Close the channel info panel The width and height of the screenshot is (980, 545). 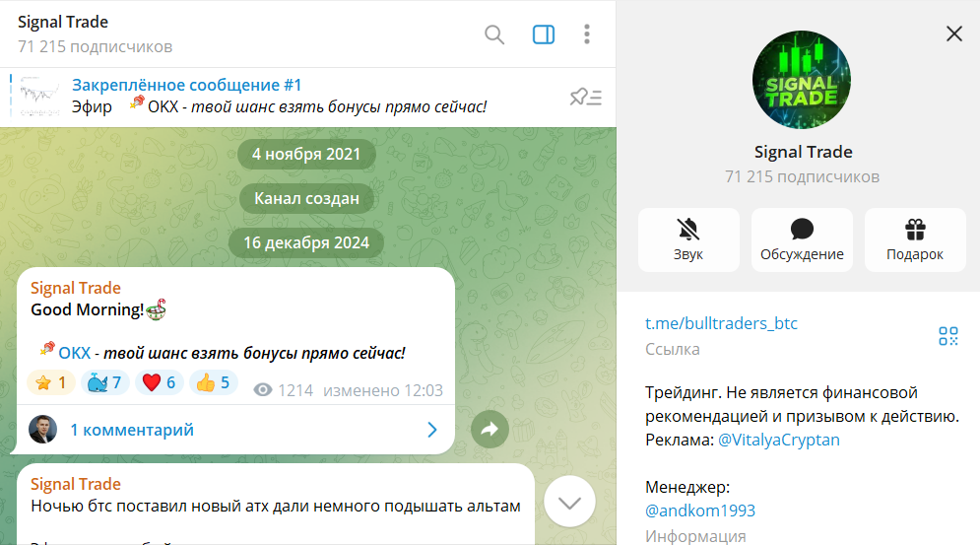953,34
